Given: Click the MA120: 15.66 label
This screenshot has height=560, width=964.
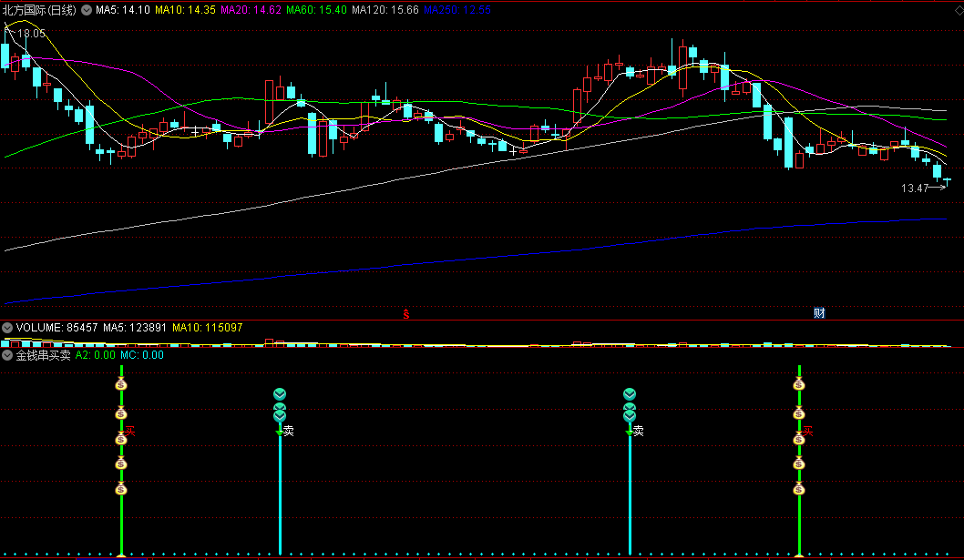Looking at the screenshot, I should click(385, 10).
